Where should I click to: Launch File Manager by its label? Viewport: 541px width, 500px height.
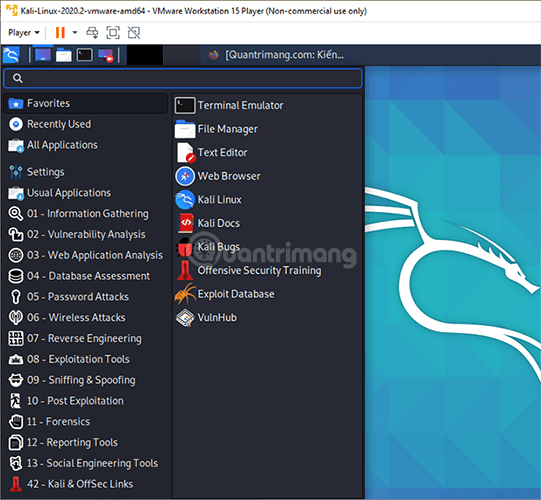[228, 129]
